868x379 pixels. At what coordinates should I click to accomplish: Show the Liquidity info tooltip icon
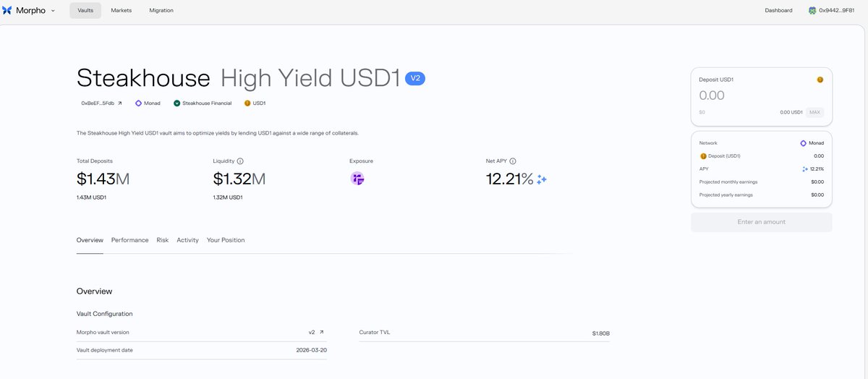240,161
